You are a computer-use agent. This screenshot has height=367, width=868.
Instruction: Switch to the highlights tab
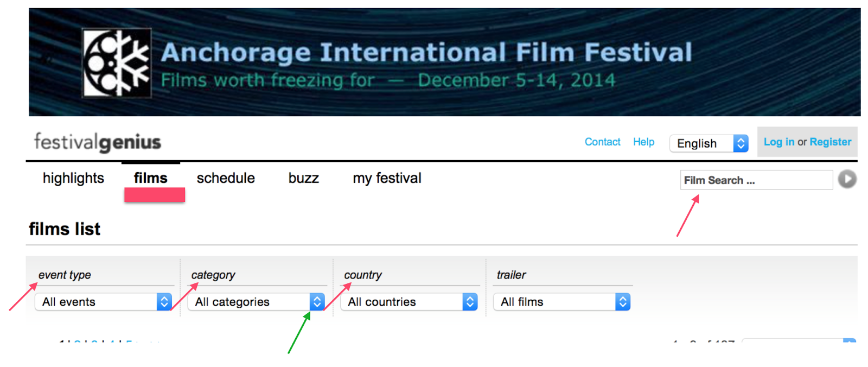[x=73, y=178]
